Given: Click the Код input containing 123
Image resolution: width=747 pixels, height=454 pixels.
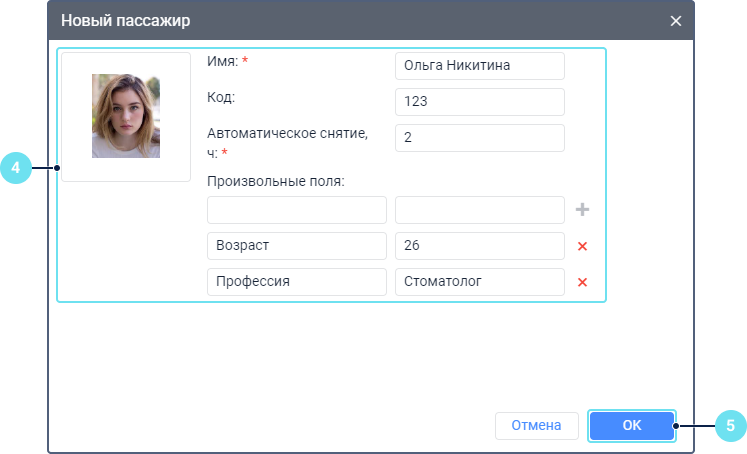Looking at the screenshot, I should coord(480,102).
